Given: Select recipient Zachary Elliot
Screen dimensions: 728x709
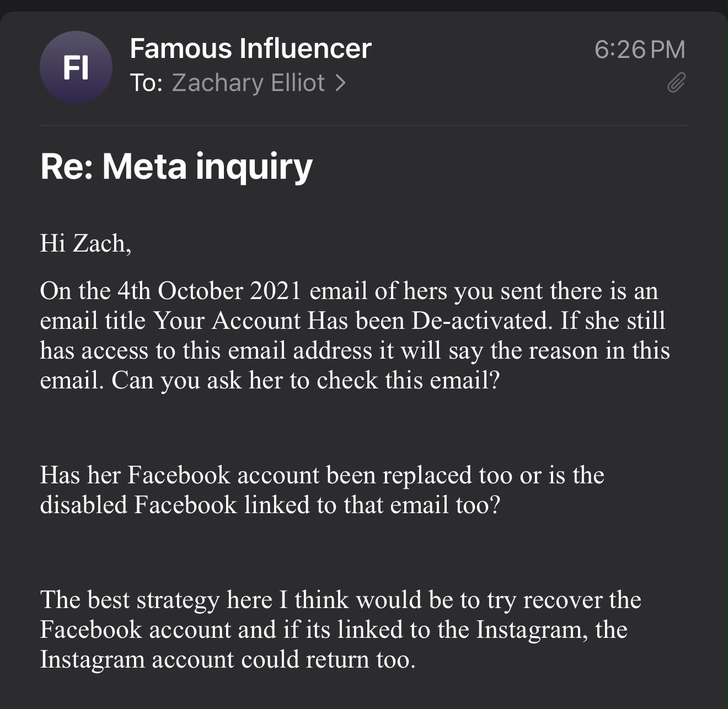Looking at the screenshot, I should click(248, 83).
